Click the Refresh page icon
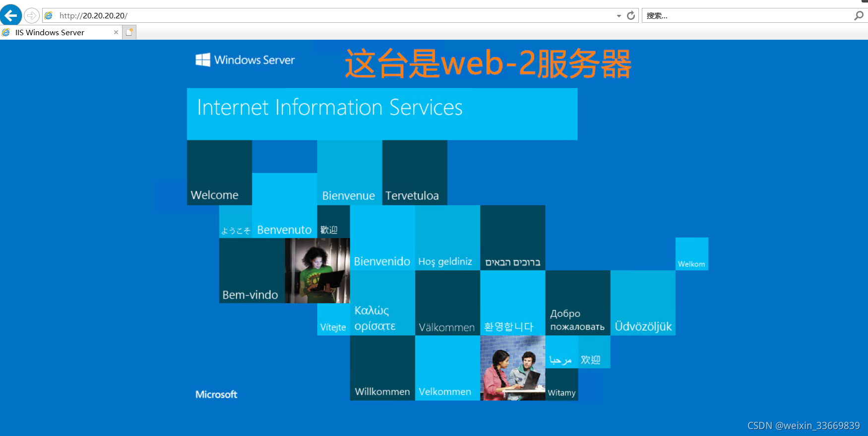 [631, 15]
